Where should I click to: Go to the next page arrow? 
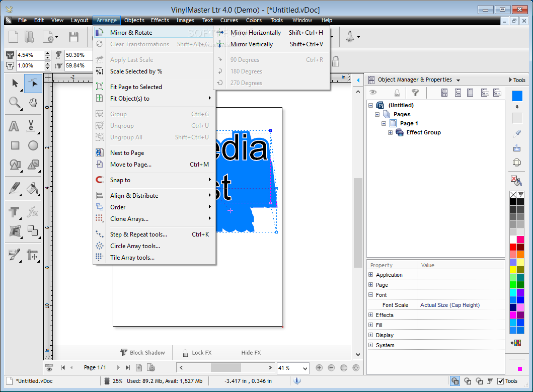click(x=118, y=367)
